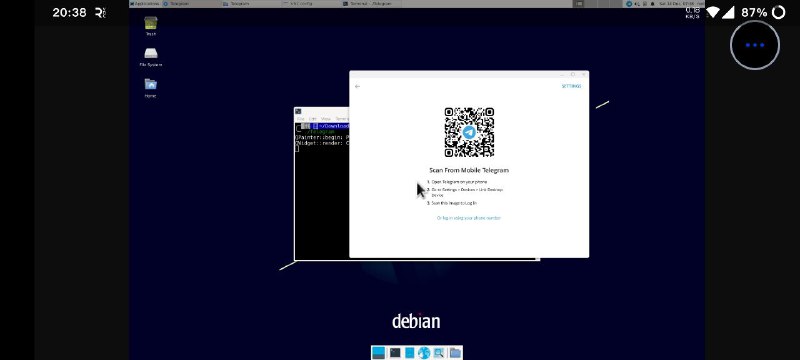Click the Telegram QR code image

(x=469, y=132)
